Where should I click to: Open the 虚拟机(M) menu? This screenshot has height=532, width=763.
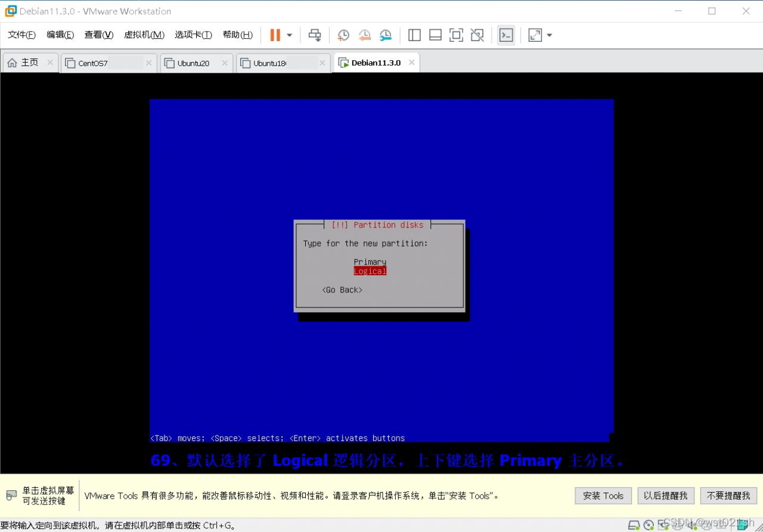144,35
